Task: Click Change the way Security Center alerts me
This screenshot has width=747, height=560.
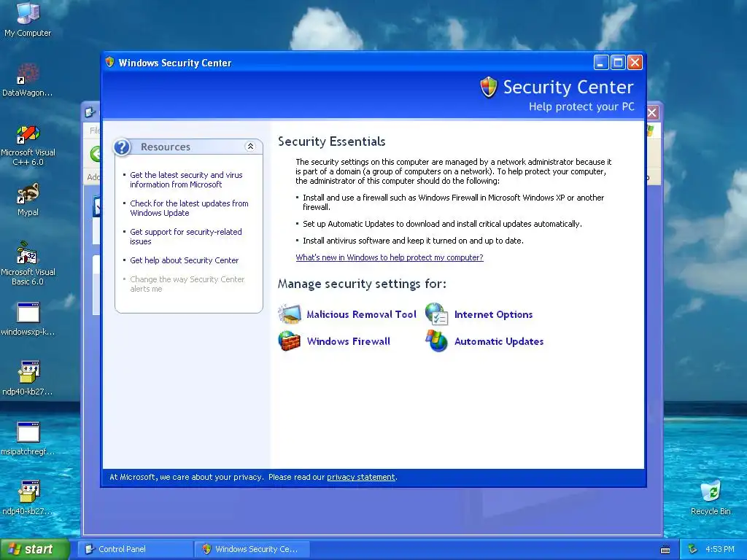Action: coord(187,284)
